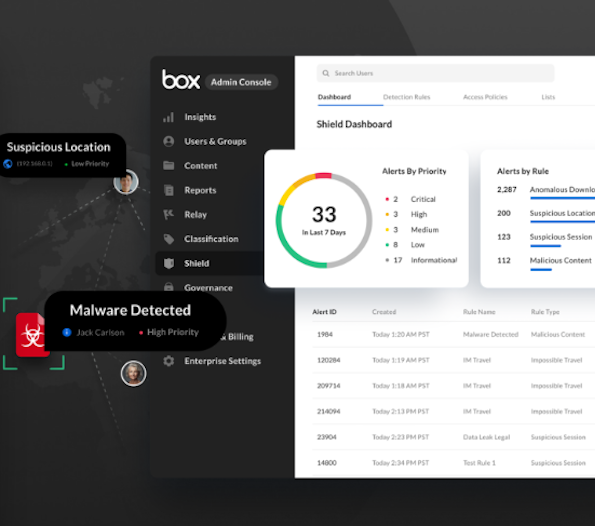This screenshot has width=595, height=526.
Task: Click the Suspicious Location rule label
Action: [562, 213]
